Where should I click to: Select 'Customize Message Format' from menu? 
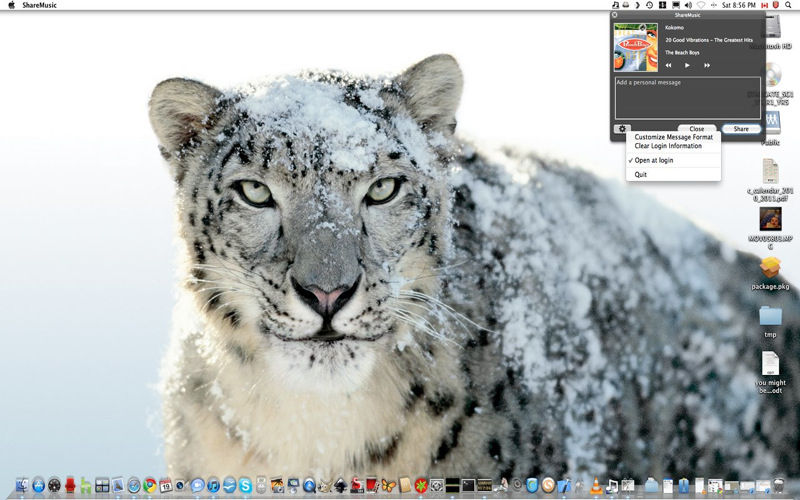(x=673, y=137)
